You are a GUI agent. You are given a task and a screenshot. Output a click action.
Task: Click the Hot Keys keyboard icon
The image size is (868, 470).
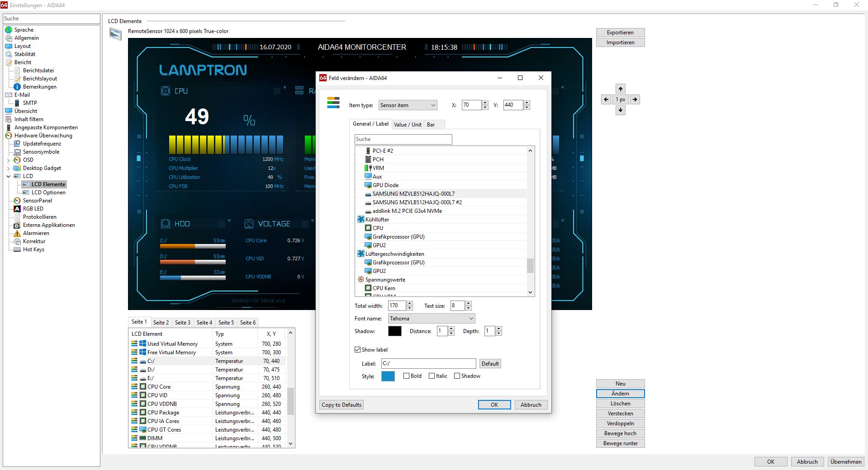click(17, 249)
